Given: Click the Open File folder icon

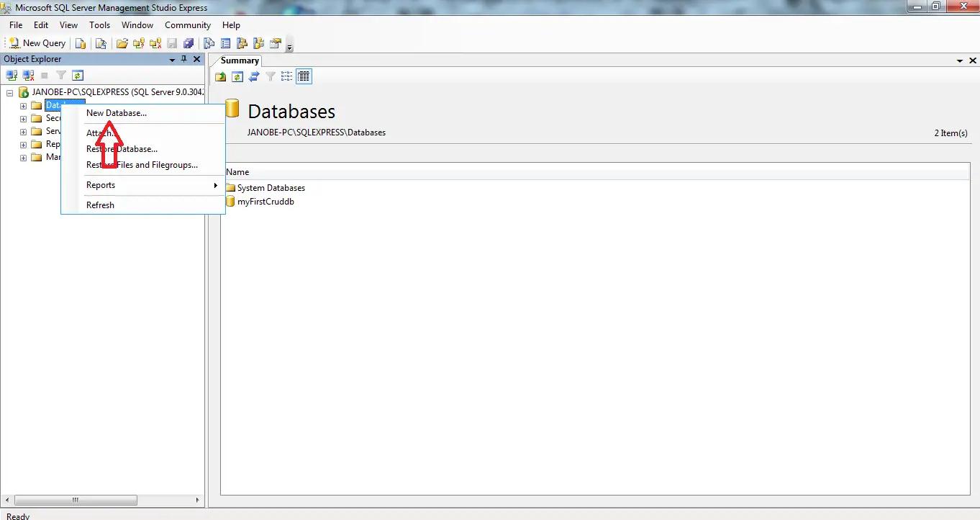Looking at the screenshot, I should pyautogui.click(x=122, y=43).
